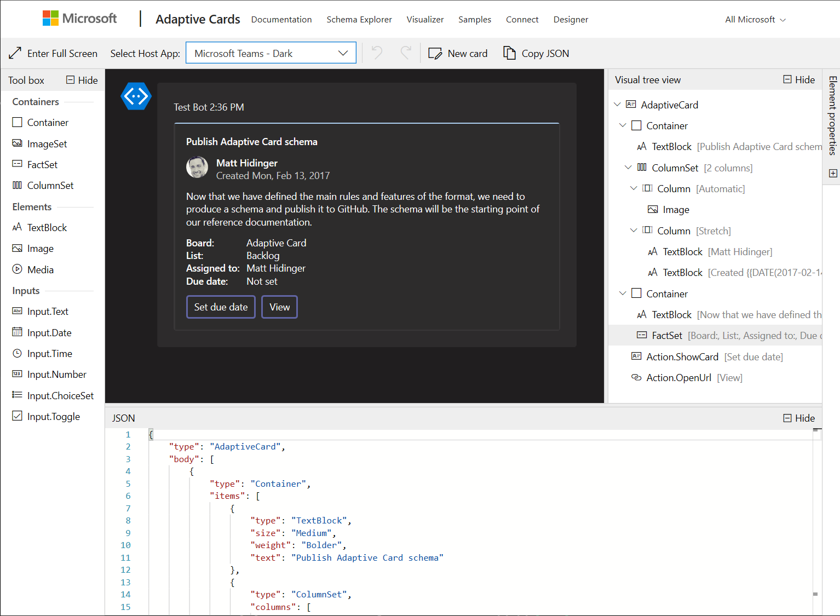The width and height of the screenshot is (840, 616).
Task: Collapse the AdaptiveCard tree node
Action: coord(617,105)
